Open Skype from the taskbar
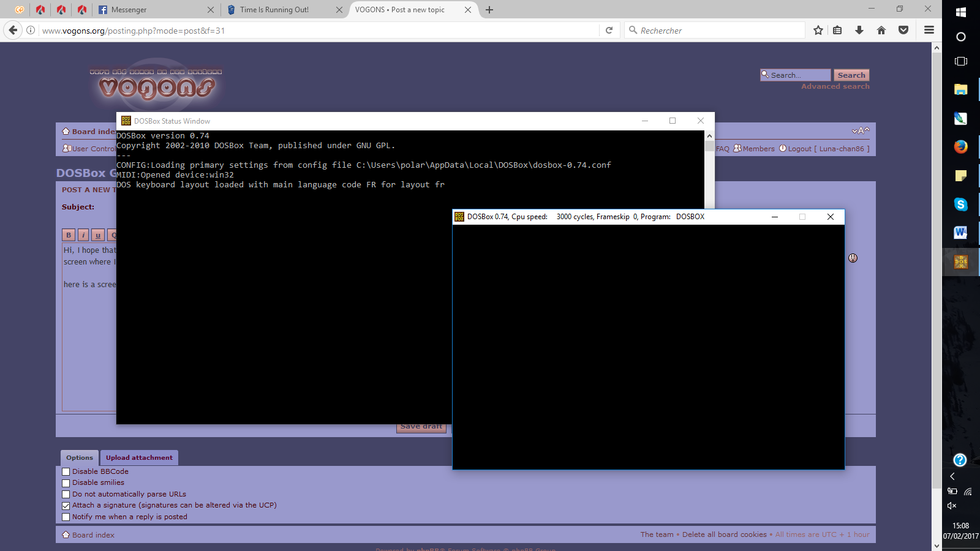Viewport: 980px width, 551px height. pos(961,204)
